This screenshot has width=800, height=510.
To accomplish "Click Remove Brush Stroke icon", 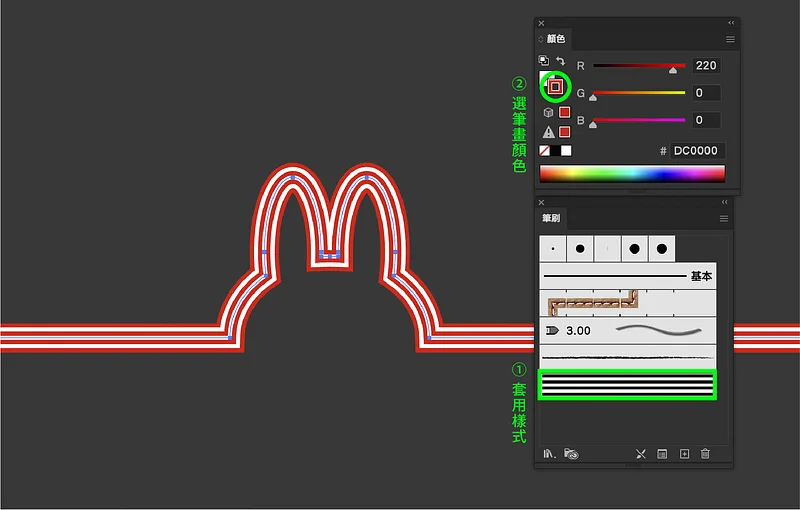I will point(641,453).
